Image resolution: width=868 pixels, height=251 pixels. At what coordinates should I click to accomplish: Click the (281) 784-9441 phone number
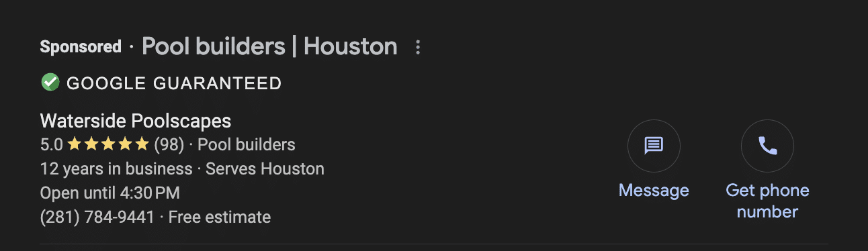point(97,217)
